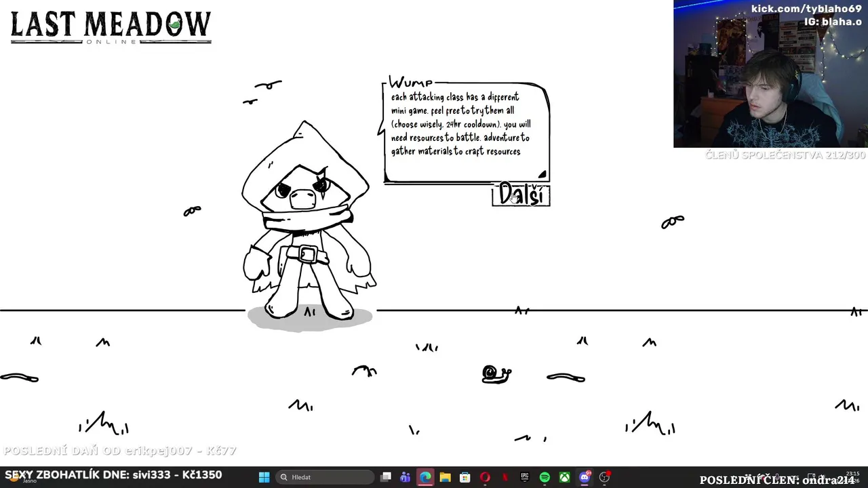Open Microsoft Store from the taskbar
Screen dimensions: 868x488
pyautogui.click(x=465, y=477)
